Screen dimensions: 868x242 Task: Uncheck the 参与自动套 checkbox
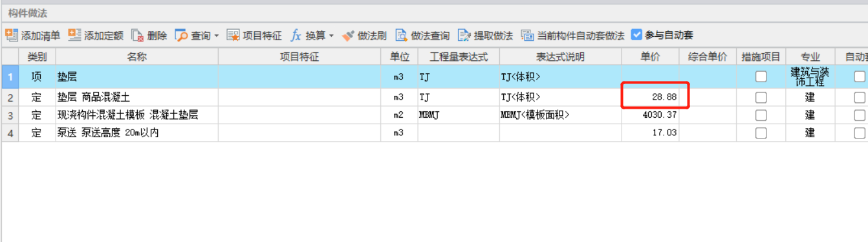(636, 35)
